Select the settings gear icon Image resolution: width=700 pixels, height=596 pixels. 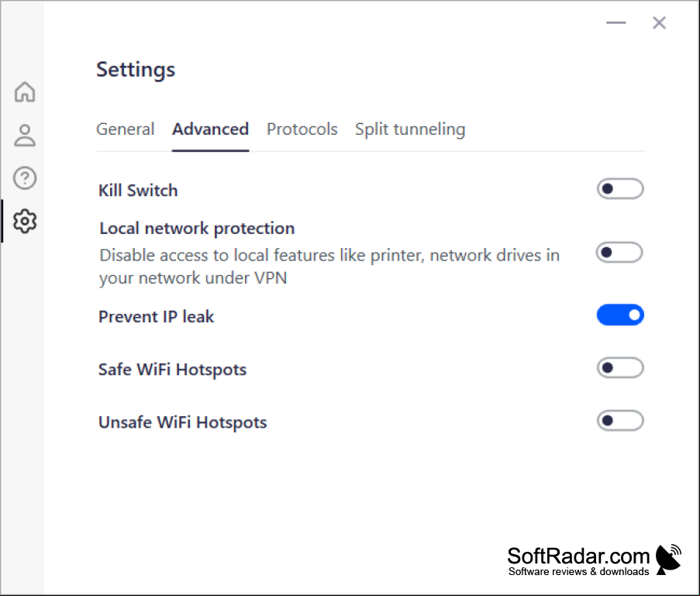click(x=25, y=221)
